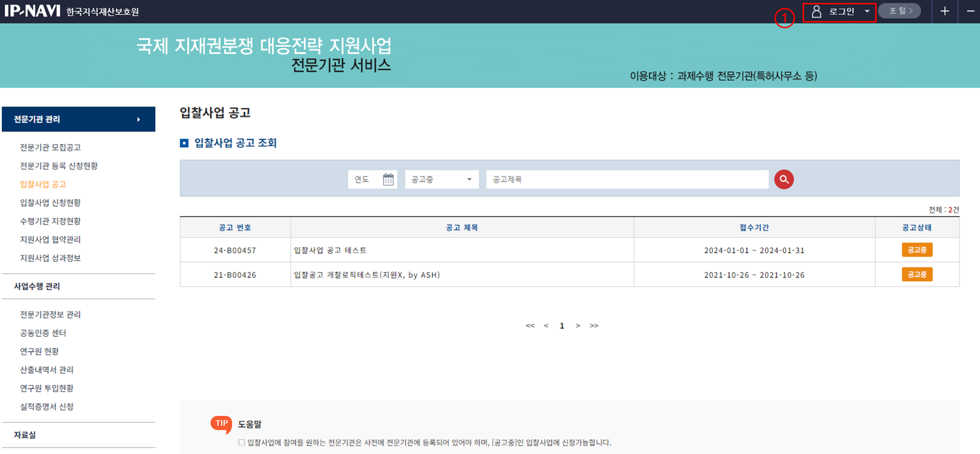Click the 공고중 badge for 24-B00457

917,250
